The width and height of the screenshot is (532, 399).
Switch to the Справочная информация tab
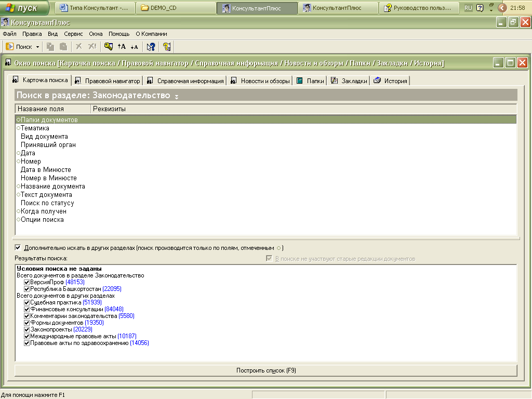click(x=185, y=81)
